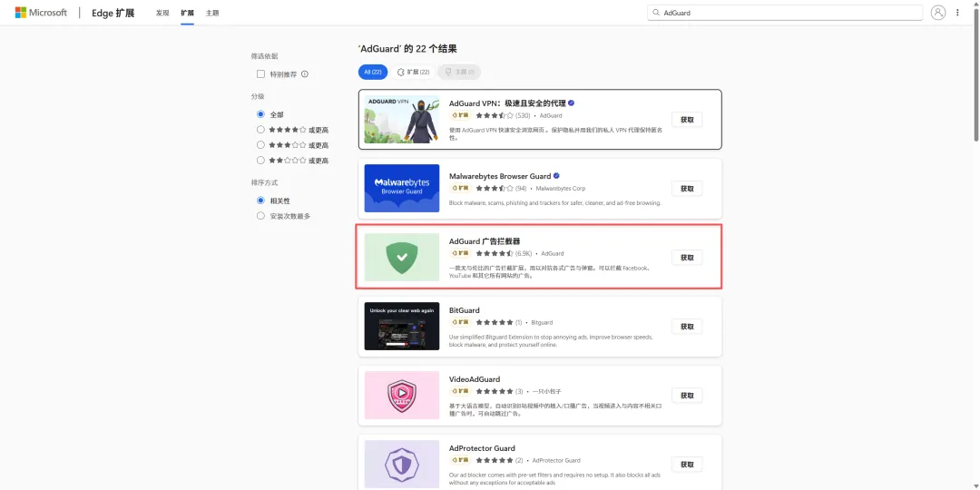Click the star rating of AdProtector Guard
The height and width of the screenshot is (490, 980).
[x=495, y=461]
